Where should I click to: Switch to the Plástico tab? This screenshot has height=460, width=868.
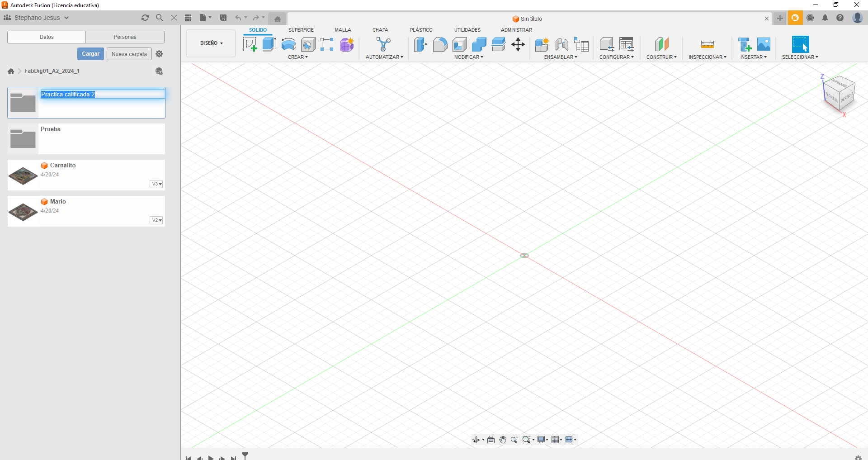pos(421,30)
